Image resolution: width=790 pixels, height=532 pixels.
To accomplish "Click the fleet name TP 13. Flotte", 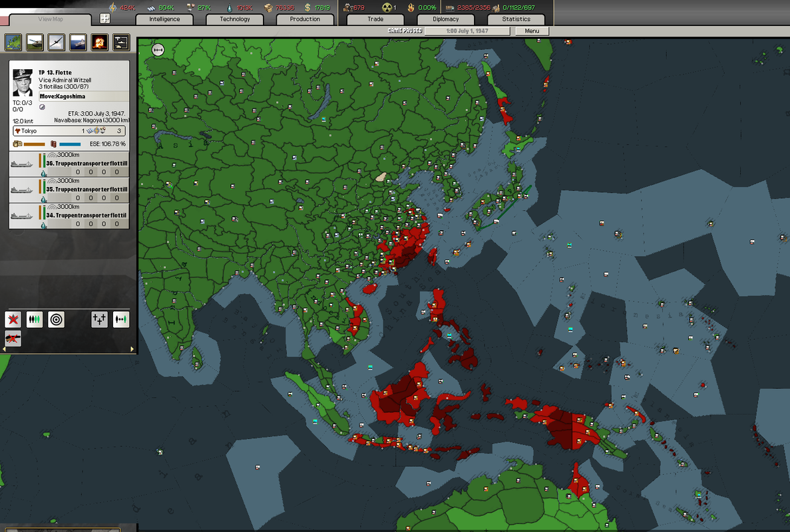I will pos(55,72).
